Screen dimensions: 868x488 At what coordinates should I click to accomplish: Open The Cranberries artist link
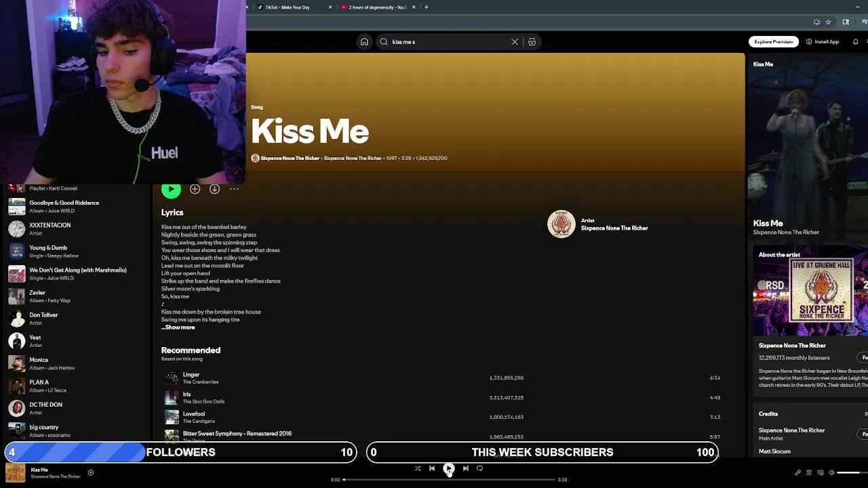tap(201, 382)
